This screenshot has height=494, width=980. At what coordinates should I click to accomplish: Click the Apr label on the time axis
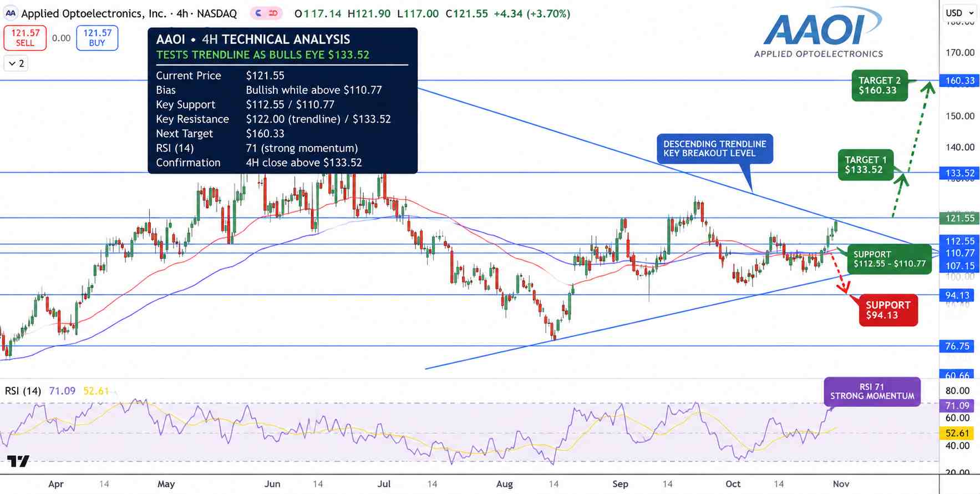[x=56, y=484]
